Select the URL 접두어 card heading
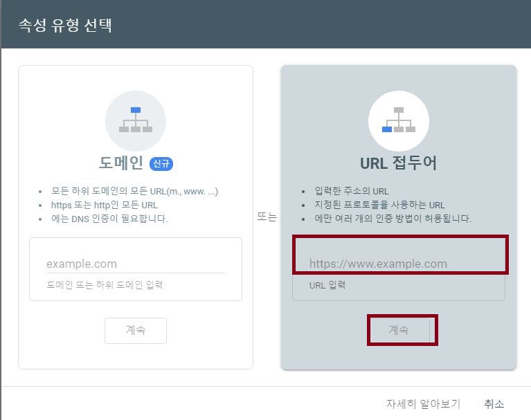This screenshot has width=531, height=420. coord(399,163)
